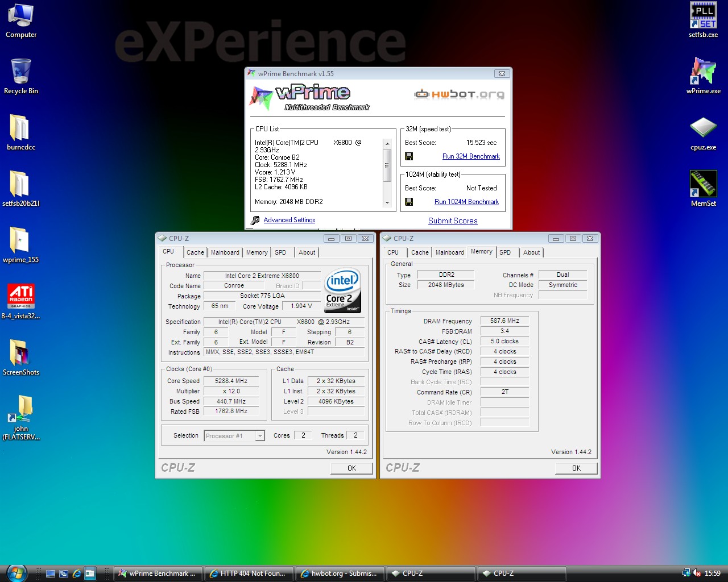
Task: Click Show Desktop in Quick Launch
Action: 51,573
